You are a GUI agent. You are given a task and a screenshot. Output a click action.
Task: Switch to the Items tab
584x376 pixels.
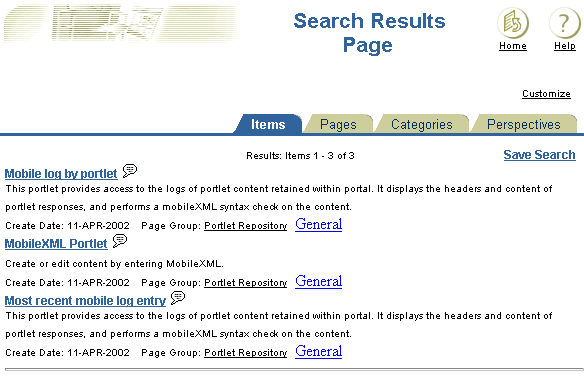pos(268,124)
